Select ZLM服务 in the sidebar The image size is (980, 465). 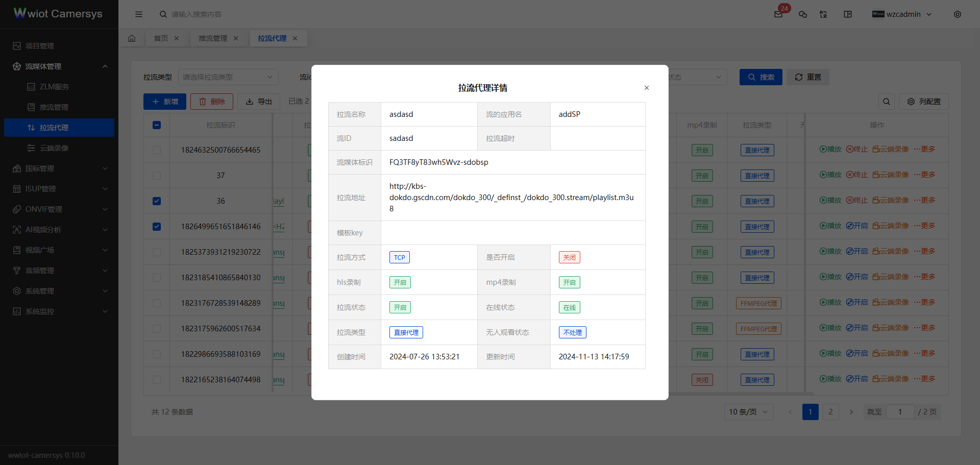click(54, 87)
